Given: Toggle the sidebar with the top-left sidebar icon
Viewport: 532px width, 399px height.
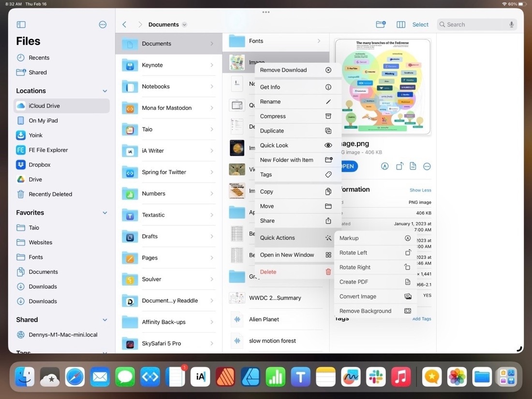Looking at the screenshot, I should (21, 24).
